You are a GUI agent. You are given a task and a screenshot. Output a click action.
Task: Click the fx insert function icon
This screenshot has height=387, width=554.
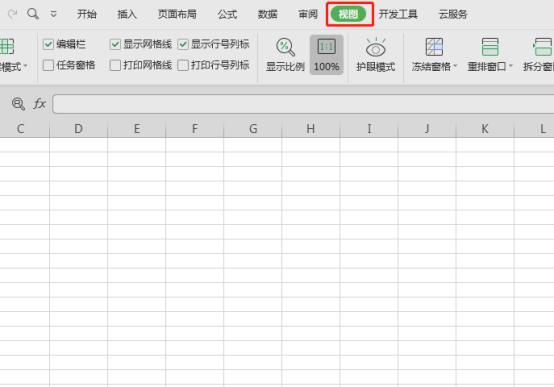click(40, 104)
